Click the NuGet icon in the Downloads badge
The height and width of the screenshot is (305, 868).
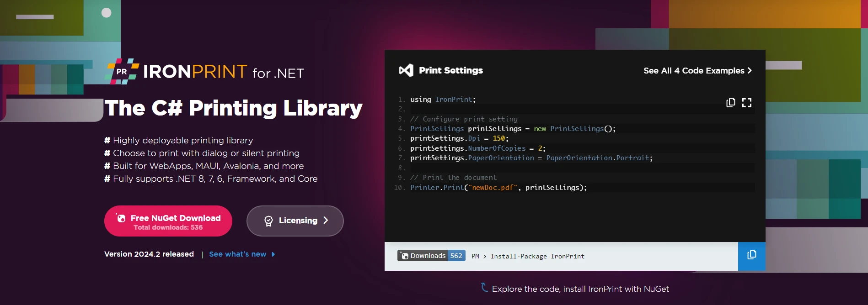pyautogui.click(x=405, y=256)
